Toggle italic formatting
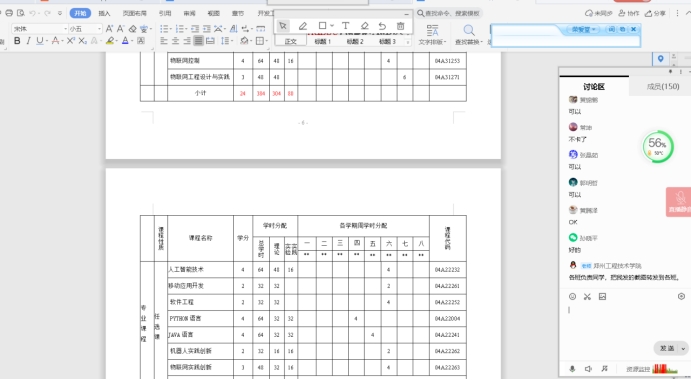The height and width of the screenshot is (380, 691). 28,41
